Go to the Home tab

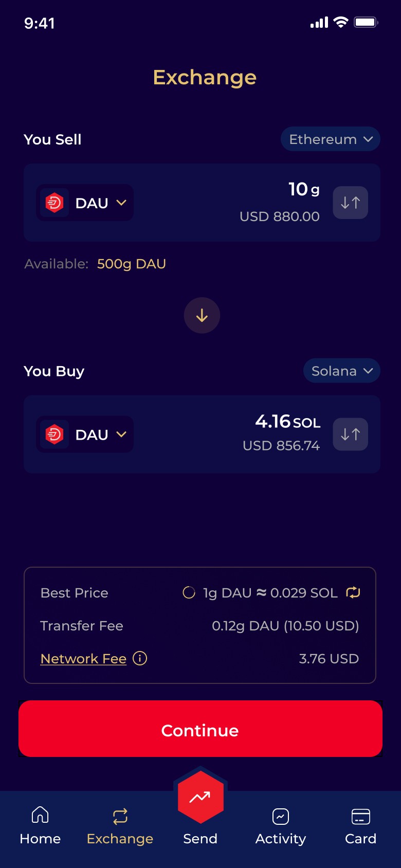40,826
